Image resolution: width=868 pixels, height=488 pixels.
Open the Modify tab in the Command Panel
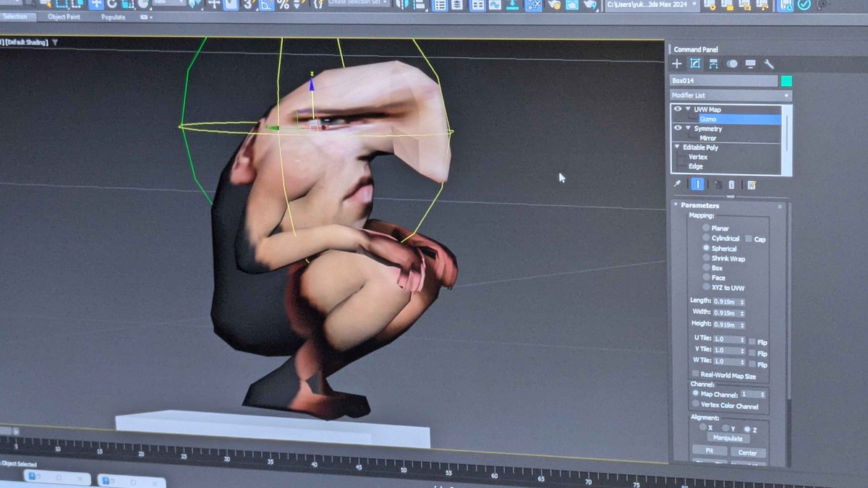pos(695,64)
